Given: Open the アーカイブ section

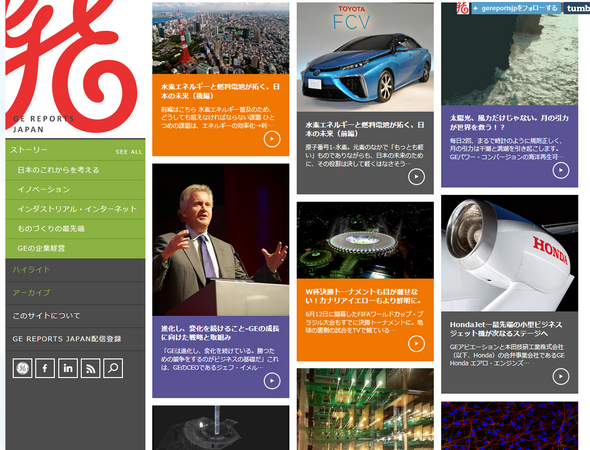Looking at the screenshot, I should click(x=75, y=293).
